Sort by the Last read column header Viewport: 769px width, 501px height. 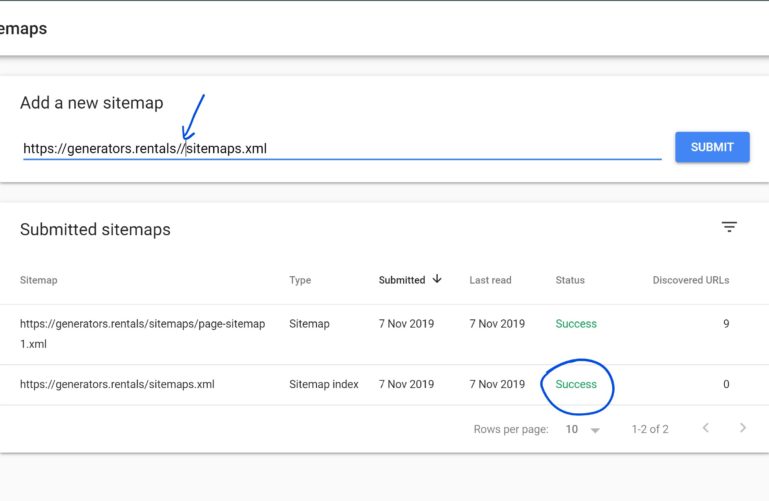tap(490, 280)
